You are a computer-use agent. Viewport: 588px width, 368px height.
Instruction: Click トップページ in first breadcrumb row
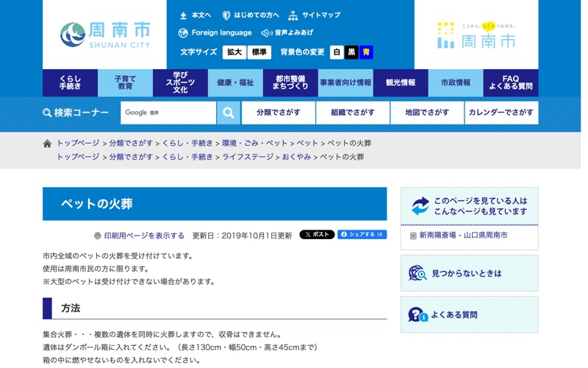click(x=78, y=144)
